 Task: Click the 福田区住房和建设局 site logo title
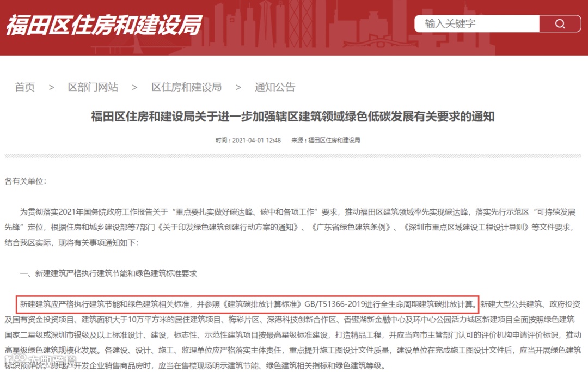pyautogui.click(x=104, y=25)
